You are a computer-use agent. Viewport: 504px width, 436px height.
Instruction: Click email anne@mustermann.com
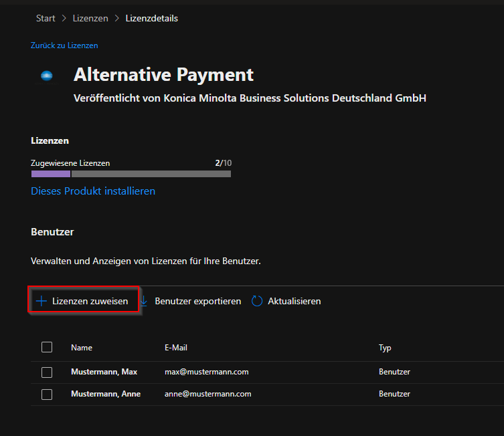coord(208,394)
